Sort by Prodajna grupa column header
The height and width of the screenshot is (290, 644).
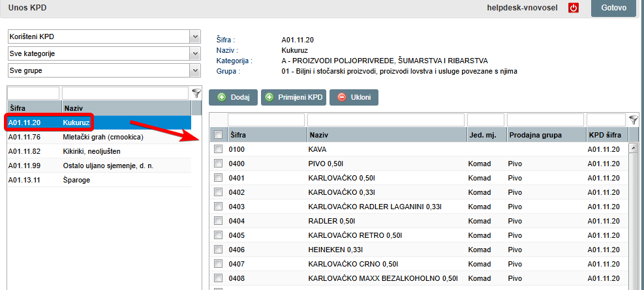click(544, 135)
